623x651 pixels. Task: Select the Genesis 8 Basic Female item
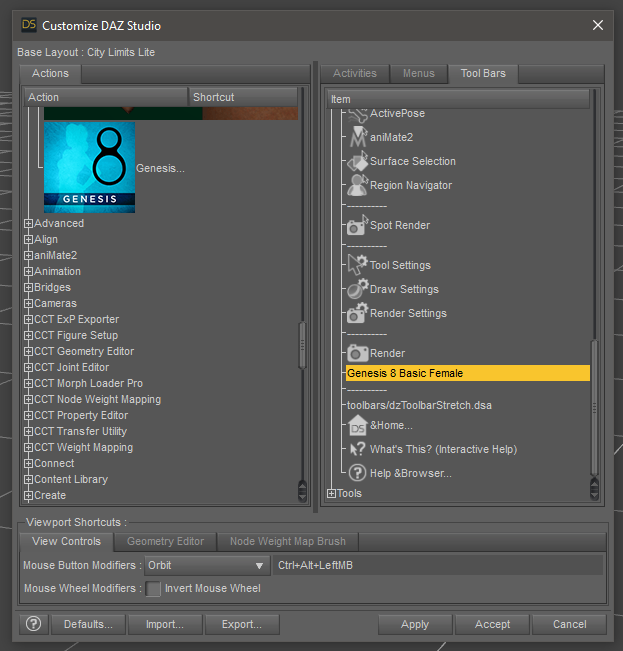pos(468,373)
